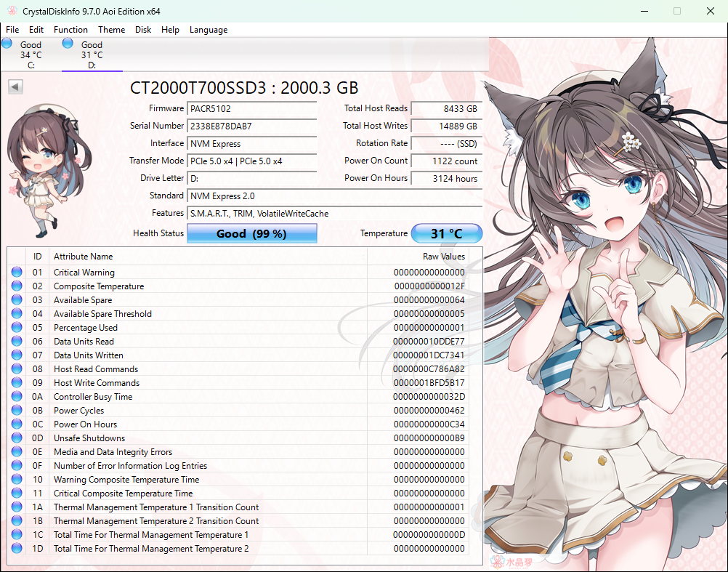Click the Features field S.M.A.R.T., TRIM
This screenshot has height=572, width=728.
[x=334, y=214]
